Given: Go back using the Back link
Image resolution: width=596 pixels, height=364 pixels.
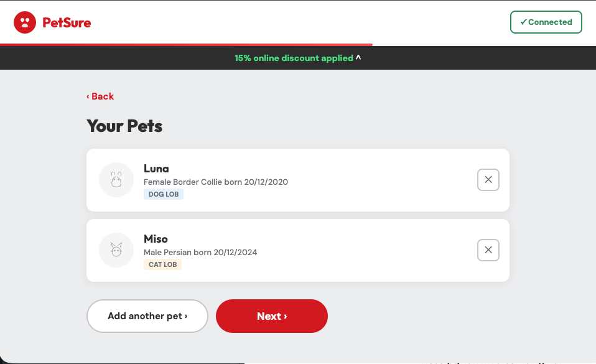Looking at the screenshot, I should (100, 96).
